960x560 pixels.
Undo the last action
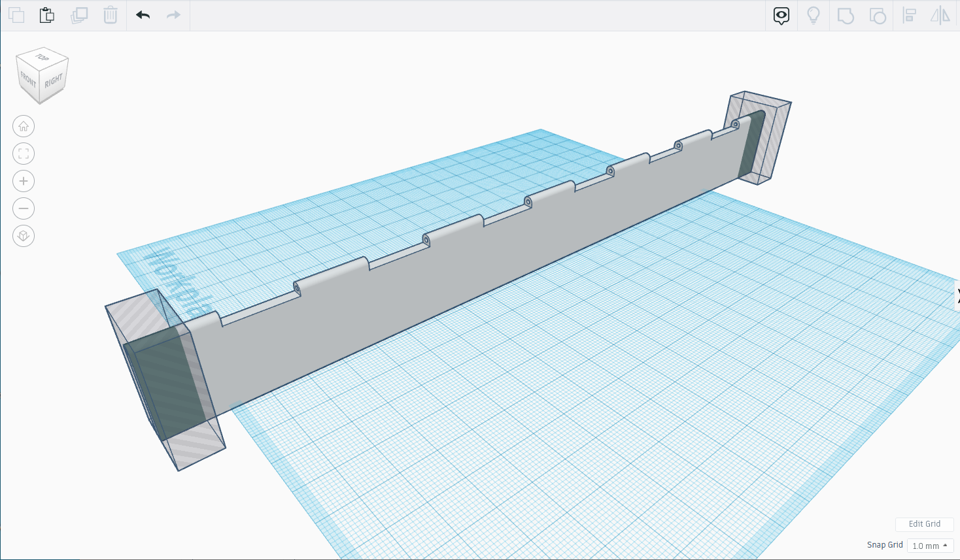point(143,15)
